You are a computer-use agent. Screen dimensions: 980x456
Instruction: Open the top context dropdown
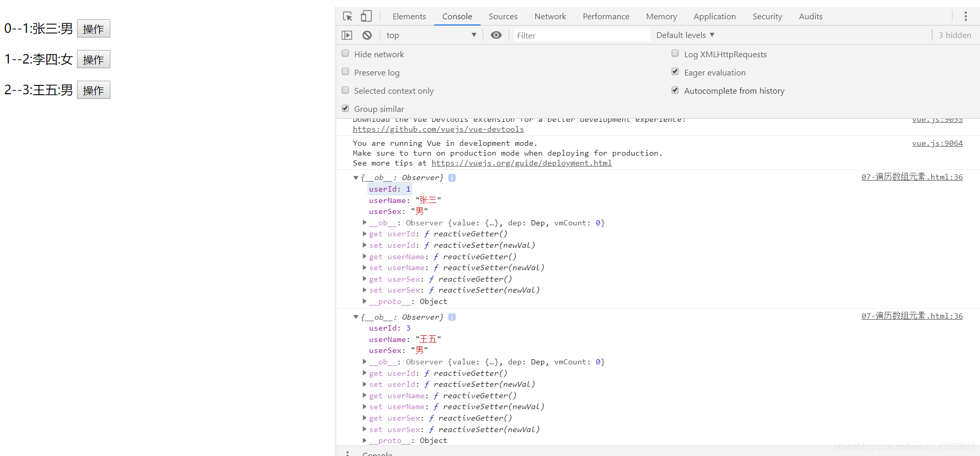click(431, 35)
